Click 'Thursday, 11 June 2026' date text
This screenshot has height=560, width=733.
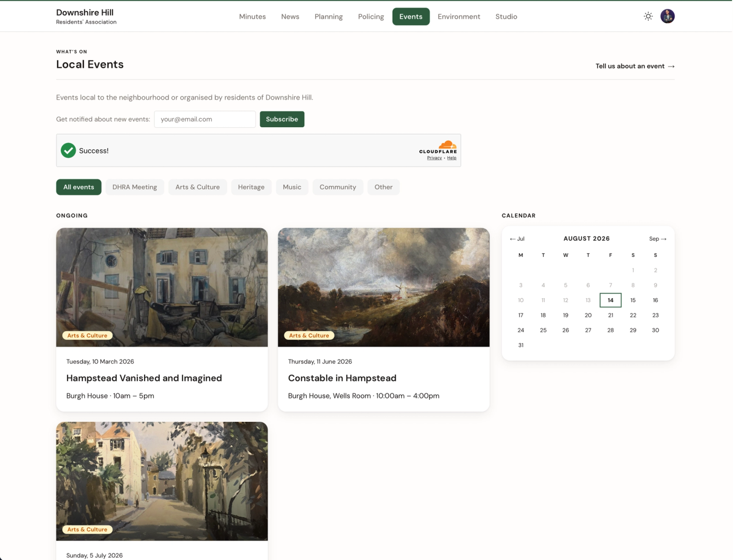(320, 362)
